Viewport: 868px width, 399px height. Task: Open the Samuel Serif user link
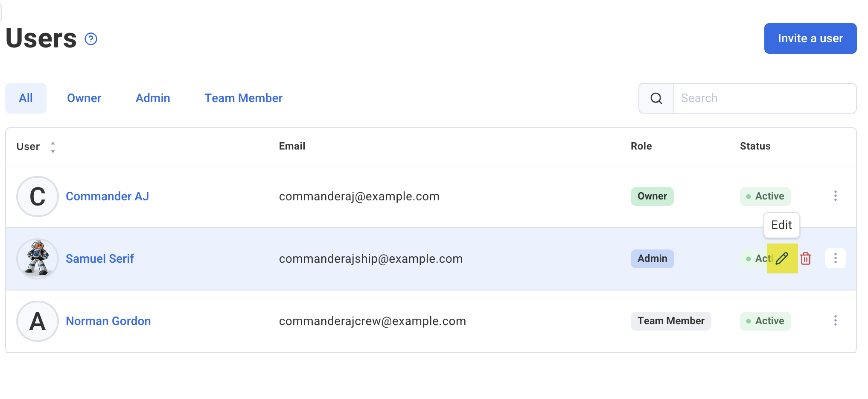tap(100, 259)
